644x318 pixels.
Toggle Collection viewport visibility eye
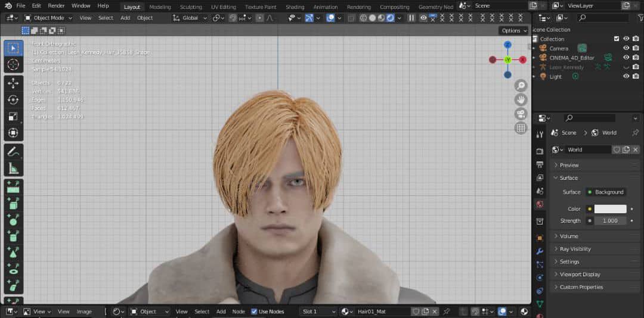click(626, 39)
